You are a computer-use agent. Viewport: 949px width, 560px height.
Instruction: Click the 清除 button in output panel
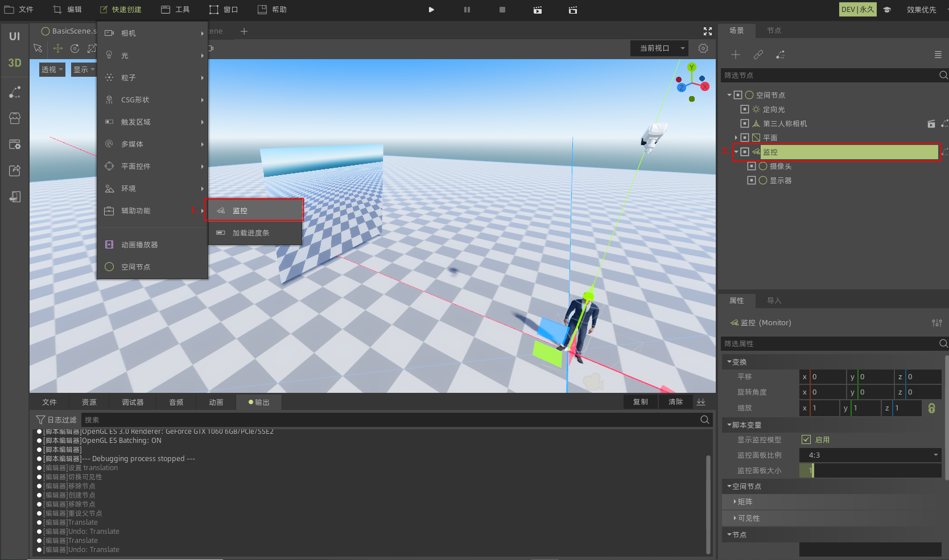675,402
